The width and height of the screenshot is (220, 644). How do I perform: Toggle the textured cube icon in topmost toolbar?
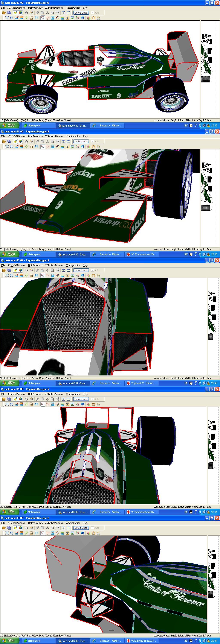(20, 12)
